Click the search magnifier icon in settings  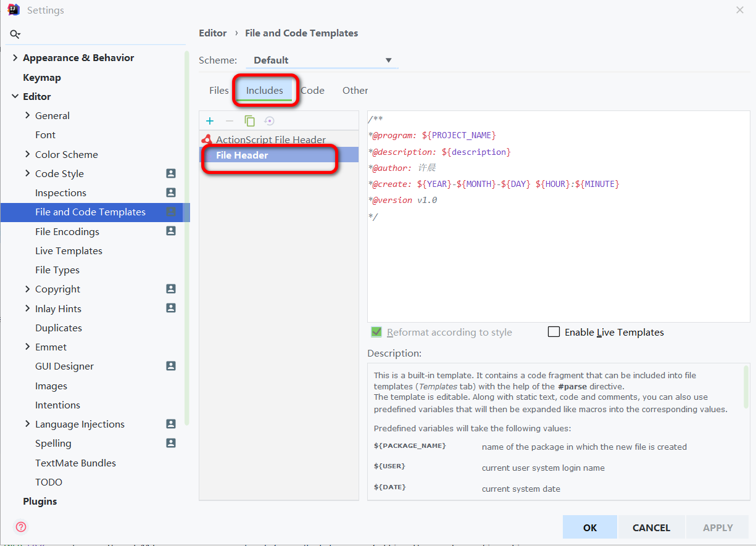pyautogui.click(x=15, y=35)
